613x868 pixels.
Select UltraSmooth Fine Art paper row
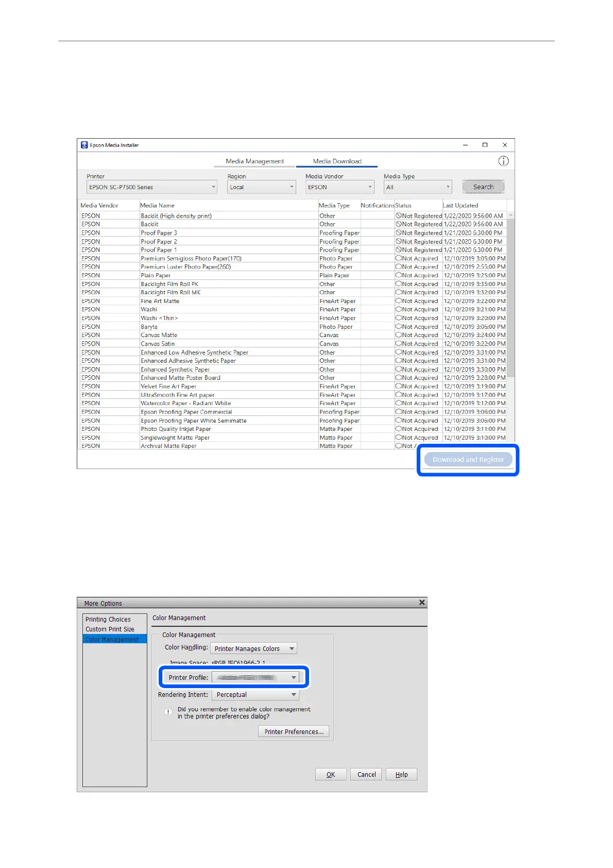coord(293,395)
